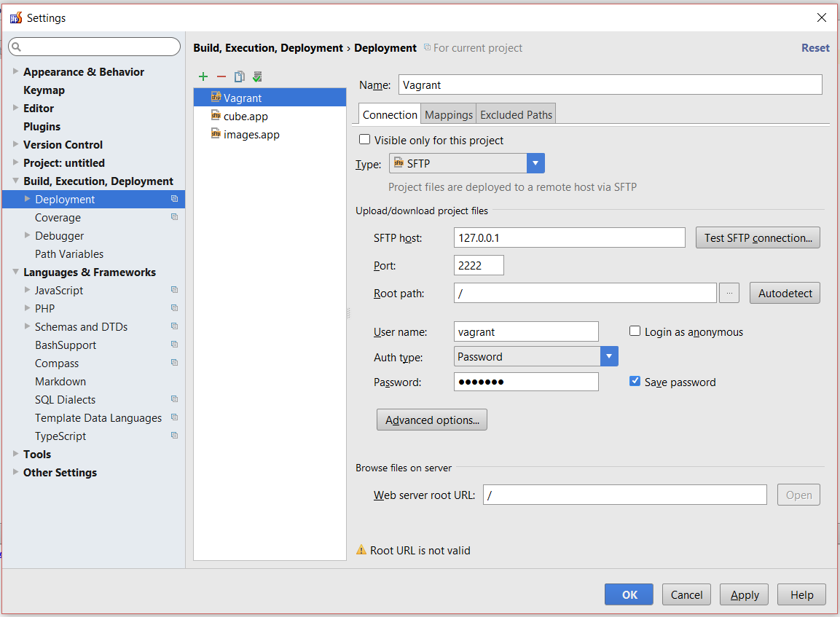The image size is (840, 617).
Task: Click the Apply button
Action: 744,594
